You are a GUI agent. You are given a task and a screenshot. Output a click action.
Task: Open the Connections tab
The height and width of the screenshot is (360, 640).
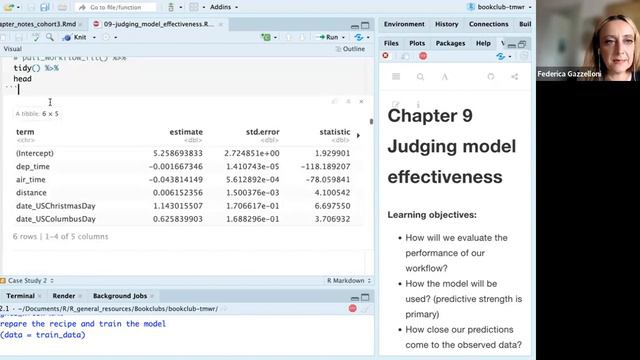pos(489,24)
